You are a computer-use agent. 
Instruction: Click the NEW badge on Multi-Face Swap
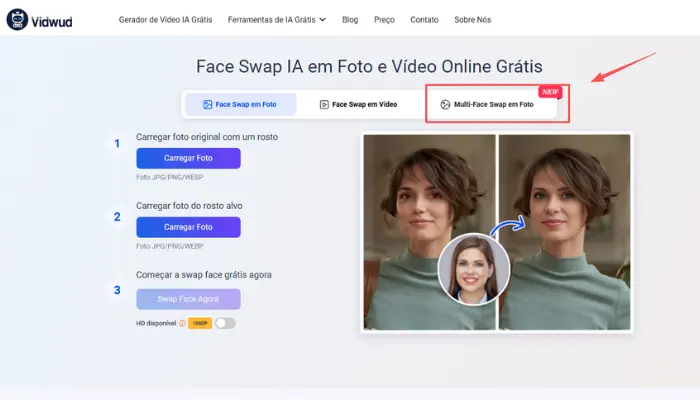pos(550,92)
